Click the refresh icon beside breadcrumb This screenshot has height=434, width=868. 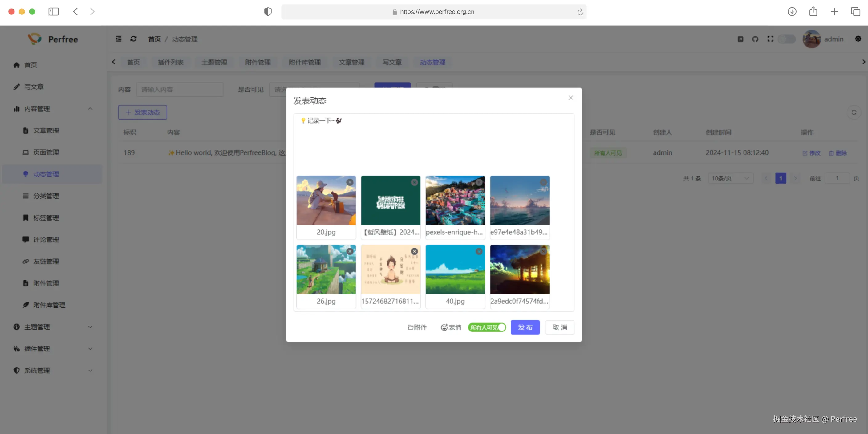click(133, 39)
